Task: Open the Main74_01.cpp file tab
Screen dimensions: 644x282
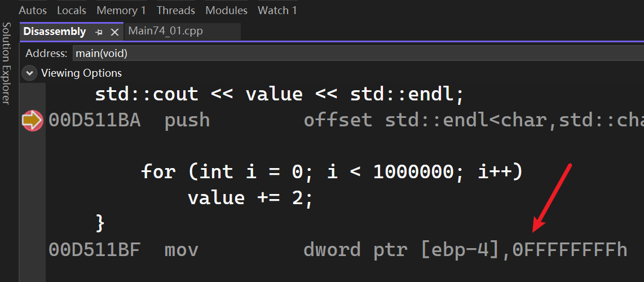Action: [x=165, y=31]
